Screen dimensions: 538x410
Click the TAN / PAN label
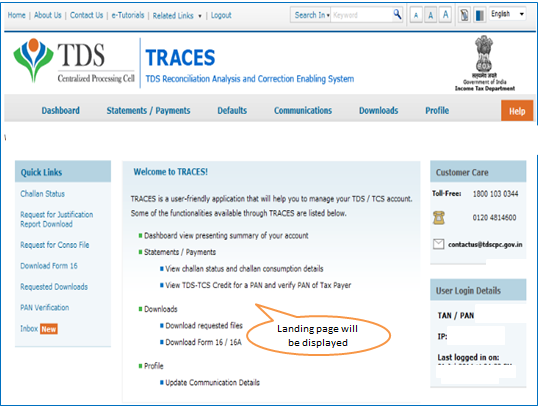pyautogui.click(x=456, y=315)
